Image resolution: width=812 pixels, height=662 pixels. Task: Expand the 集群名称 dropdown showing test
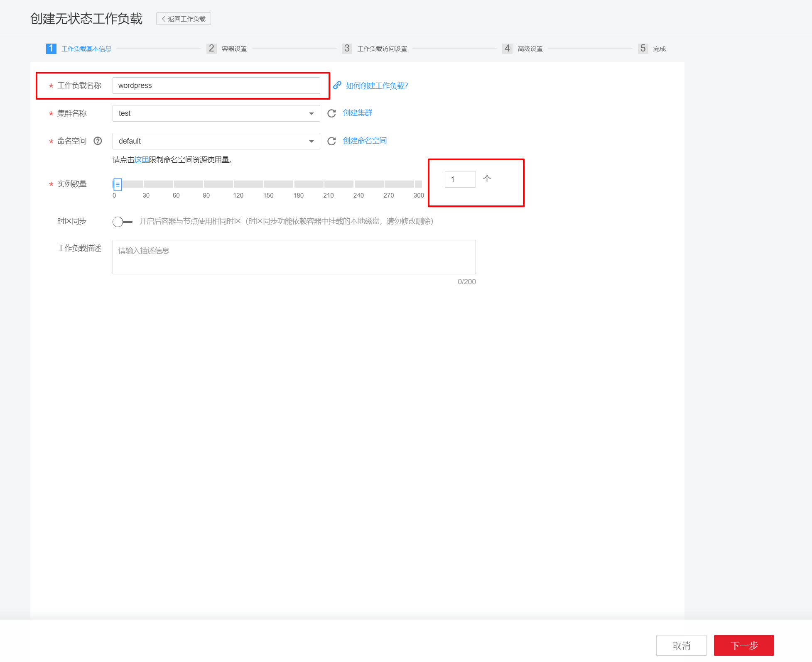pyautogui.click(x=216, y=113)
